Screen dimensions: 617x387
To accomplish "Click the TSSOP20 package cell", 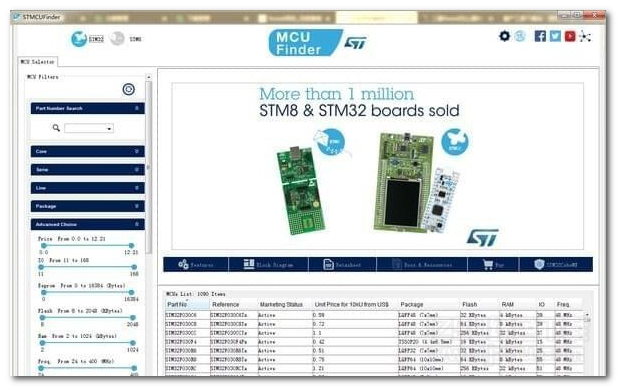I will click(x=429, y=342).
